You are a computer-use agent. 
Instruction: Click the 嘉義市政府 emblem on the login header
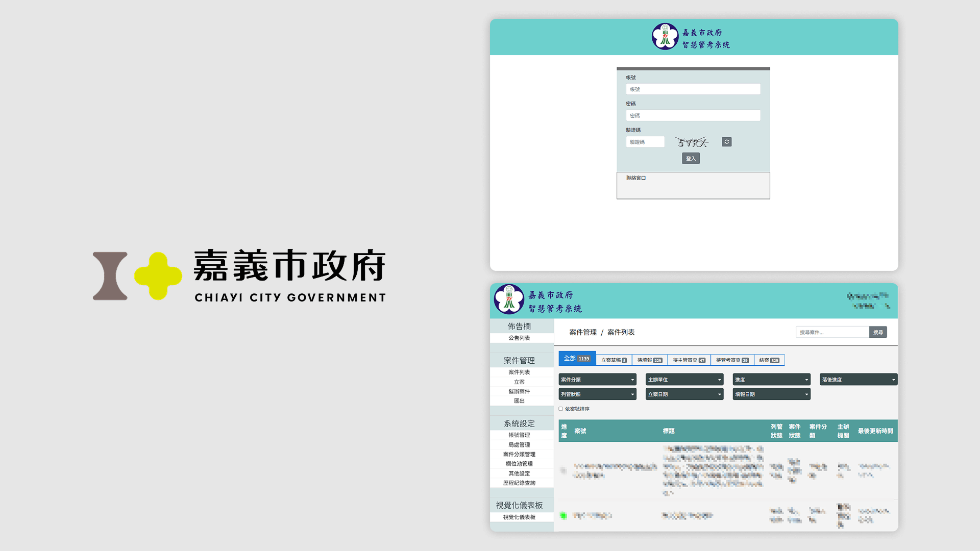[x=665, y=36]
